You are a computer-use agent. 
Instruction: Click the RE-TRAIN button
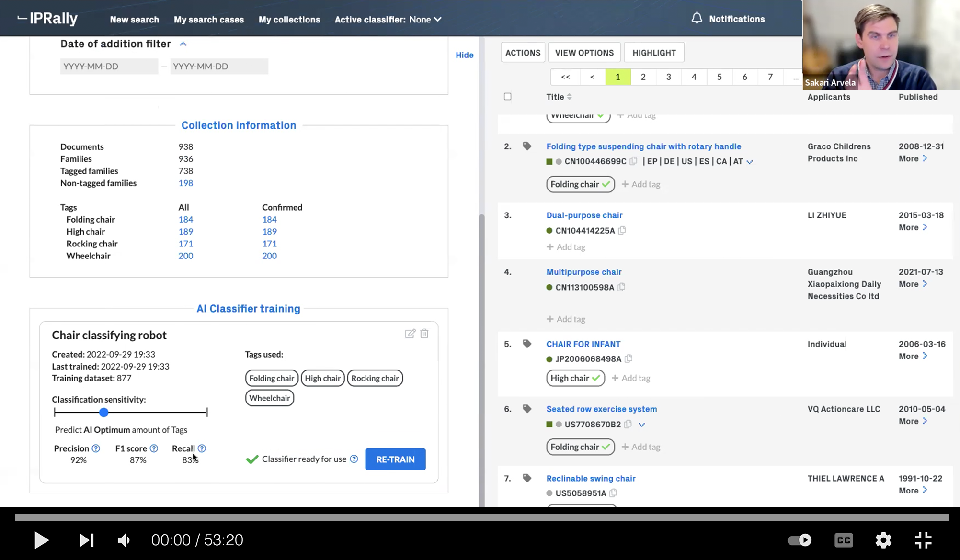395,459
